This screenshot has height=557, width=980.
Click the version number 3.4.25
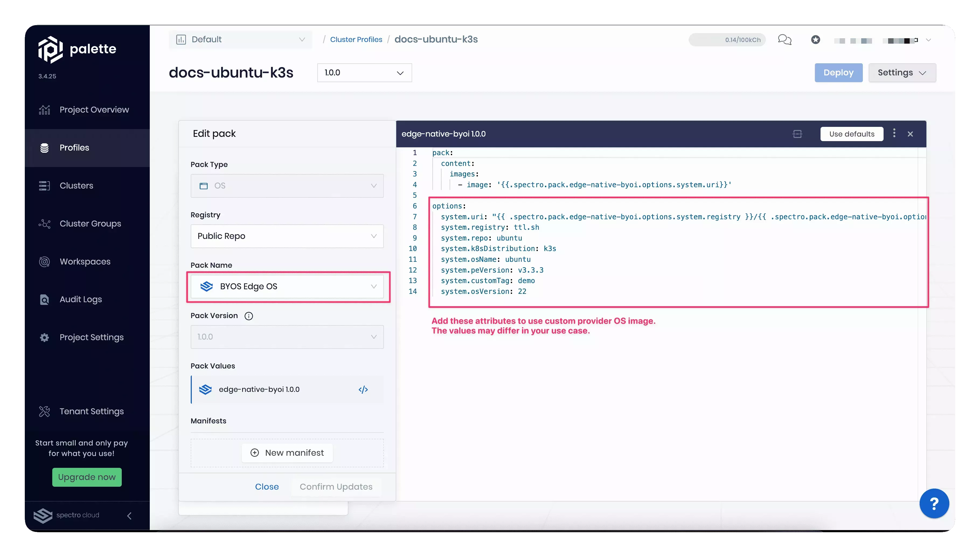coord(47,76)
